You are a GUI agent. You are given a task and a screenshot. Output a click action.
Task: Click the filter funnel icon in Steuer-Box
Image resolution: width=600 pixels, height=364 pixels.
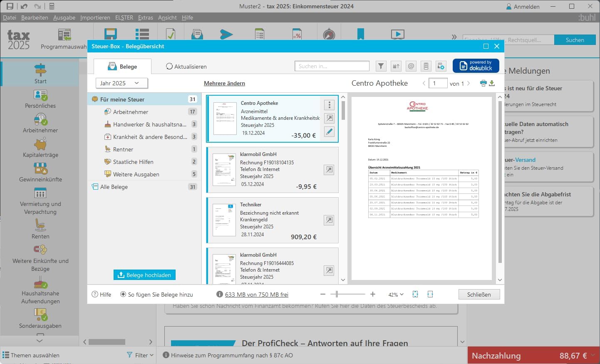(381, 66)
